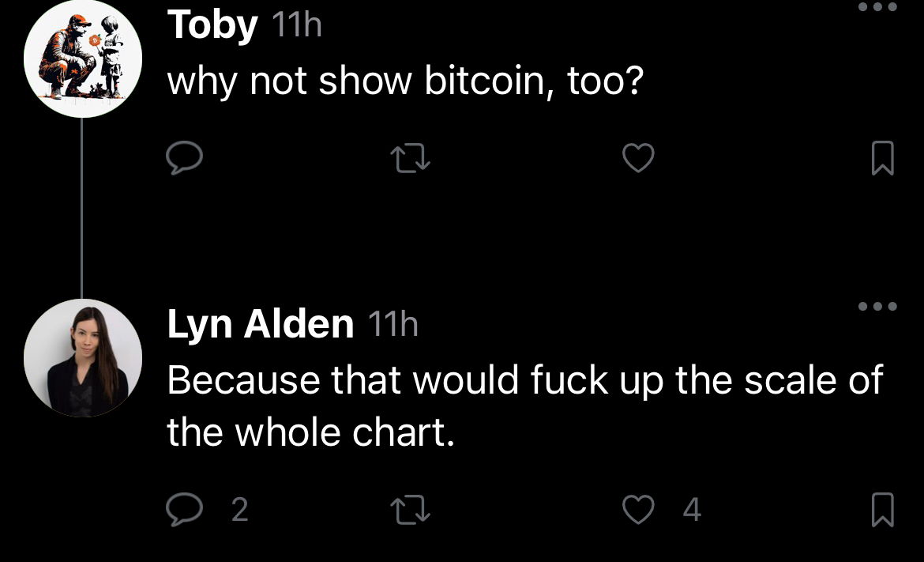
Task: Open the three-dot menu on Toby's tweet
Action: tap(877, 7)
